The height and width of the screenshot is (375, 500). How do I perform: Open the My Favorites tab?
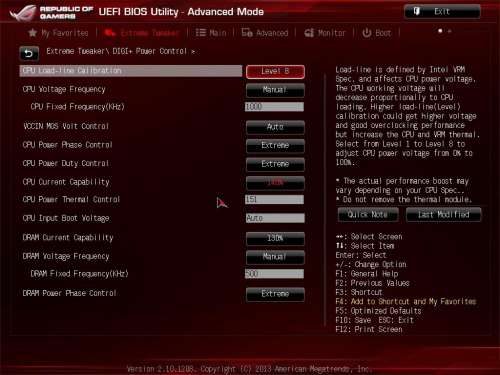(59, 33)
